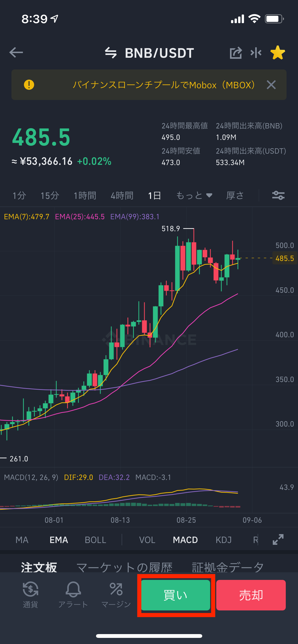Tap the red 売却 sell button

tap(251, 595)
